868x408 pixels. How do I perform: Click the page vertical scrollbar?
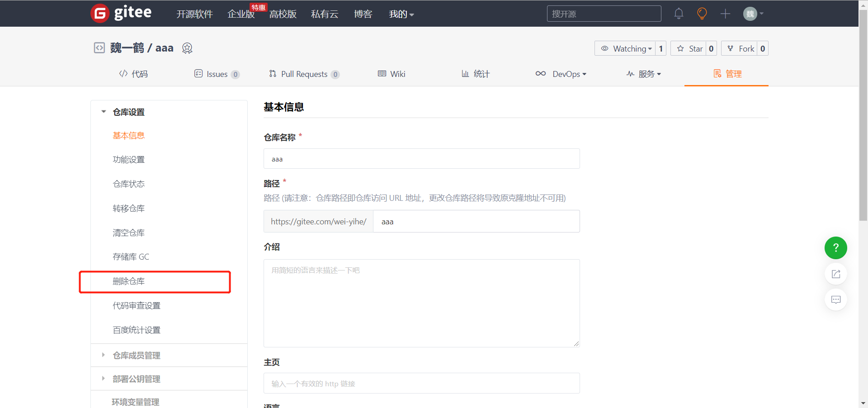point(863,114)
